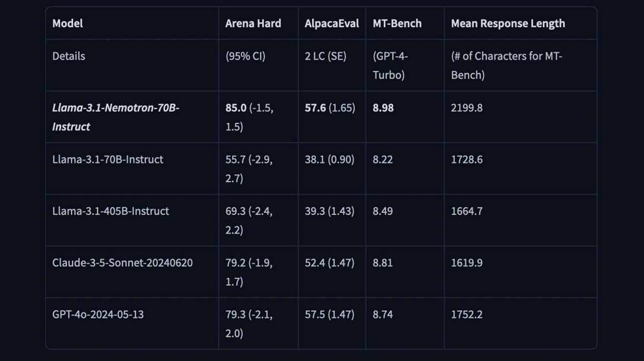Click the MT-Bench column header
This screenshot has height=361, width=644.
coord(397,23)
